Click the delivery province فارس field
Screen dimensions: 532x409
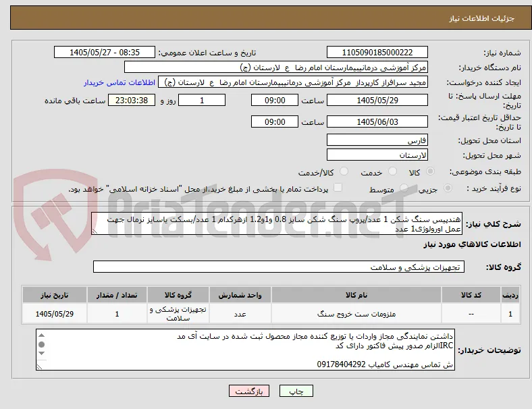(377, 140)
